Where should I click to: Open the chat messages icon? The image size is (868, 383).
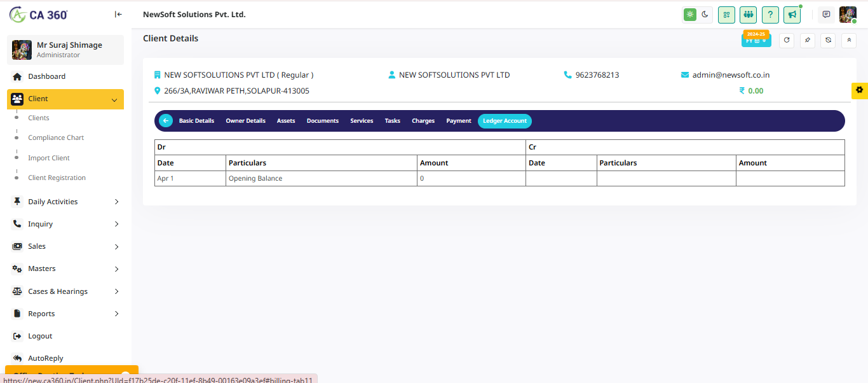coord(826,15)
